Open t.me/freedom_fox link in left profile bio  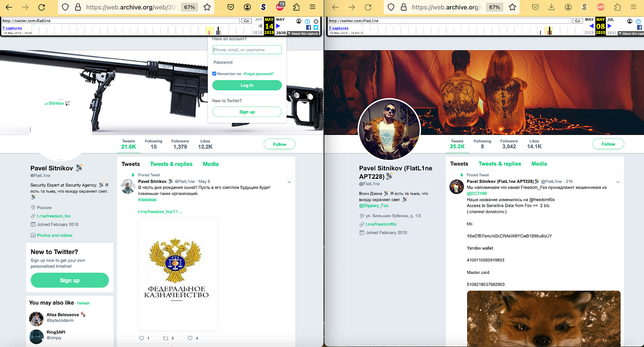point(54,216)
